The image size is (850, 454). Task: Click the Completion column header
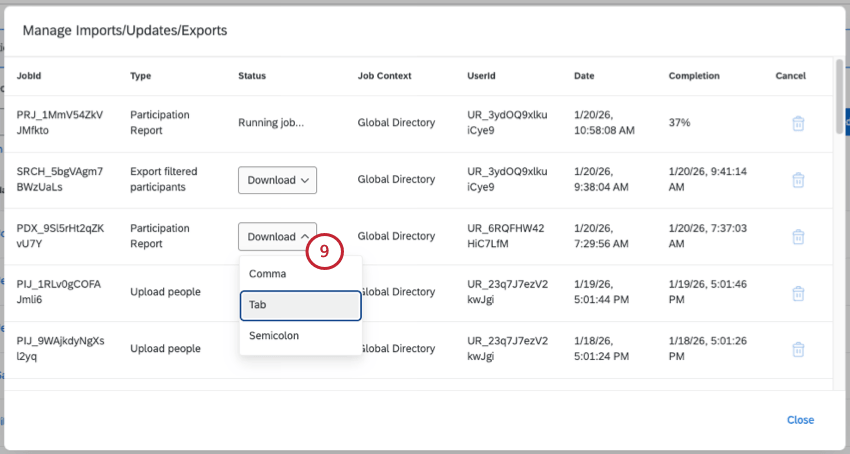[694, 76]
